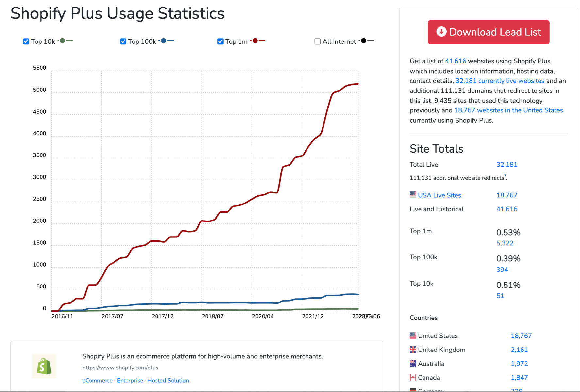Screen dimensions: 580x392
Task: Click the 2020/04 x-axis label
Action: pos(263,316)
